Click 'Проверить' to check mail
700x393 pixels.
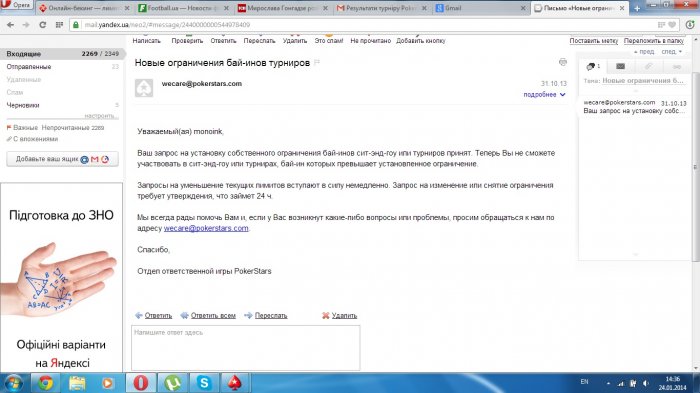187,41
